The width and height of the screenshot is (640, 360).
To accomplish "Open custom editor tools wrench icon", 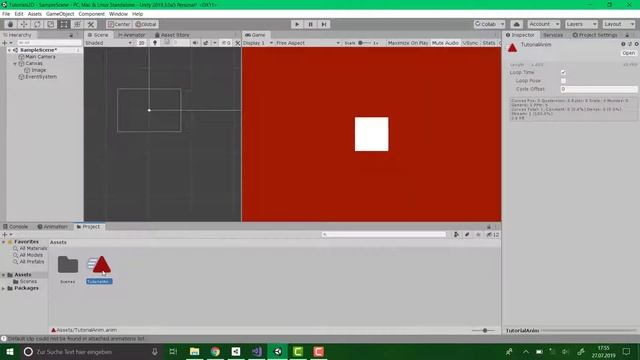I will coord(91,24).
